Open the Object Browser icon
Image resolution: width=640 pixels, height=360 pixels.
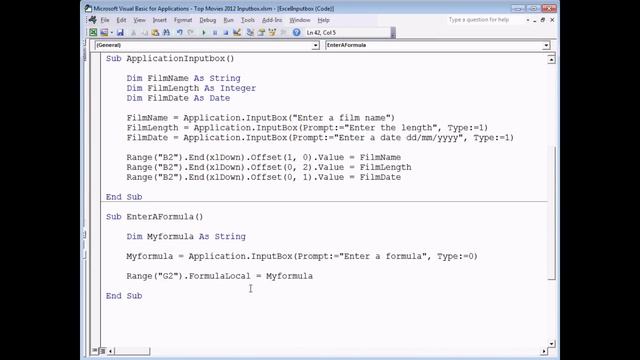pyautogui.click(x=272, y=33)
